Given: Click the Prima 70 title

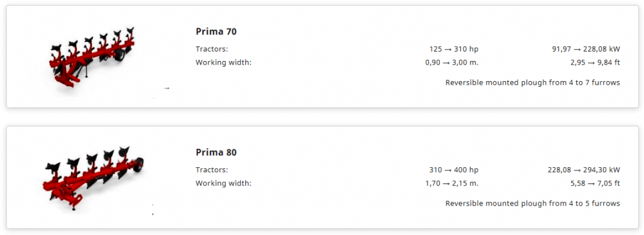Looking at the screenshot, I should [216, 31].
